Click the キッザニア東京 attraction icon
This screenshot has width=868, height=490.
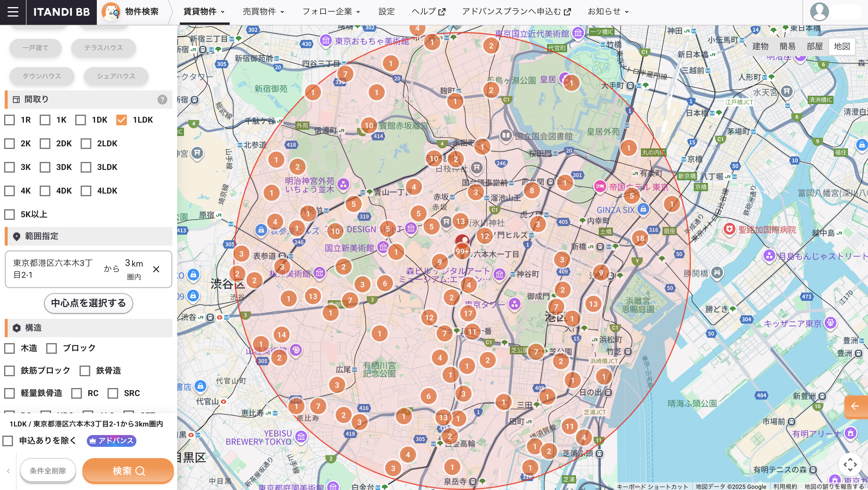tap(830, 323)
